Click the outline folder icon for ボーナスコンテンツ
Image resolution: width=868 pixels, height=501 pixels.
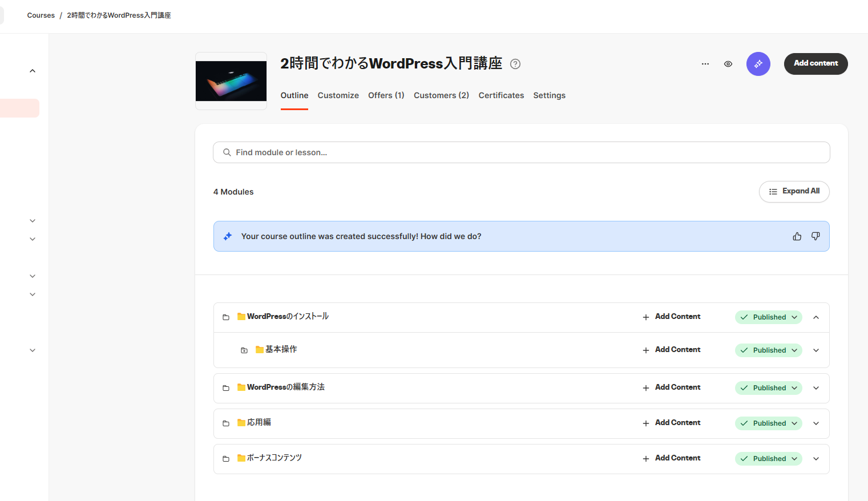(x=226, y=459)
